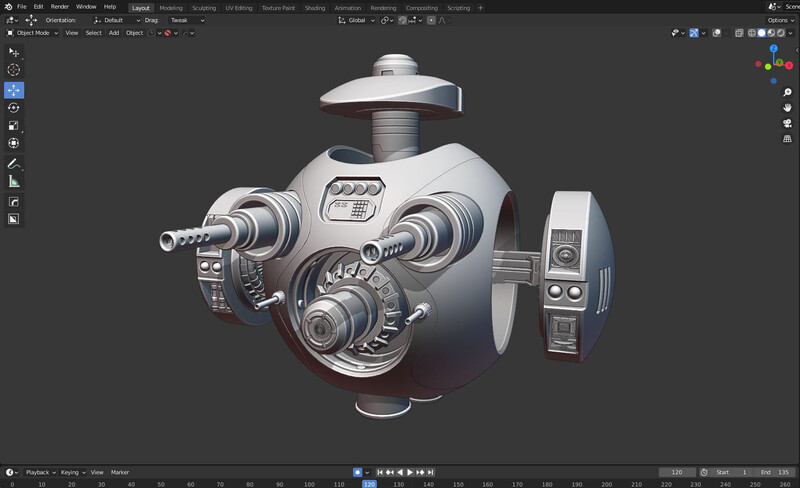
Task: Activate the Rotate tool
Action: [14, 107]
